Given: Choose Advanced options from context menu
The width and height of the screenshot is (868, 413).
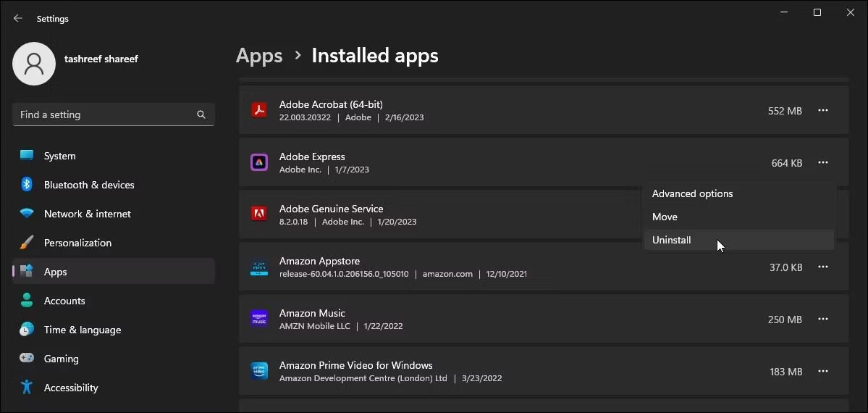Looking at the screenshot, I should [x=739, y=193].
